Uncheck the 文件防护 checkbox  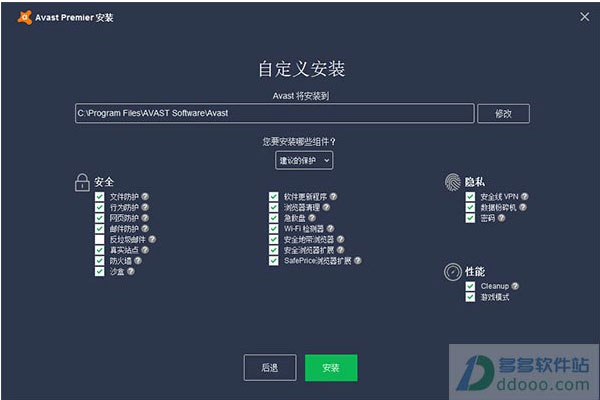pos(99,196)
